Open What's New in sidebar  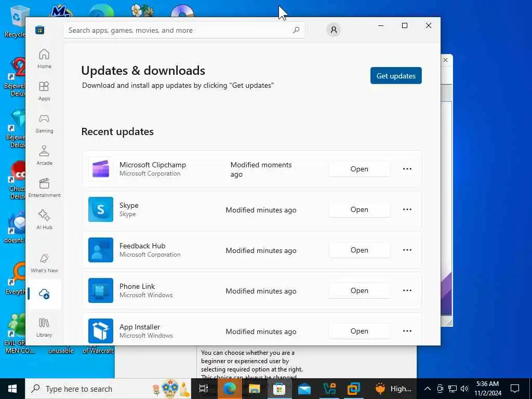pyautogui.click(x=44, y=263)
